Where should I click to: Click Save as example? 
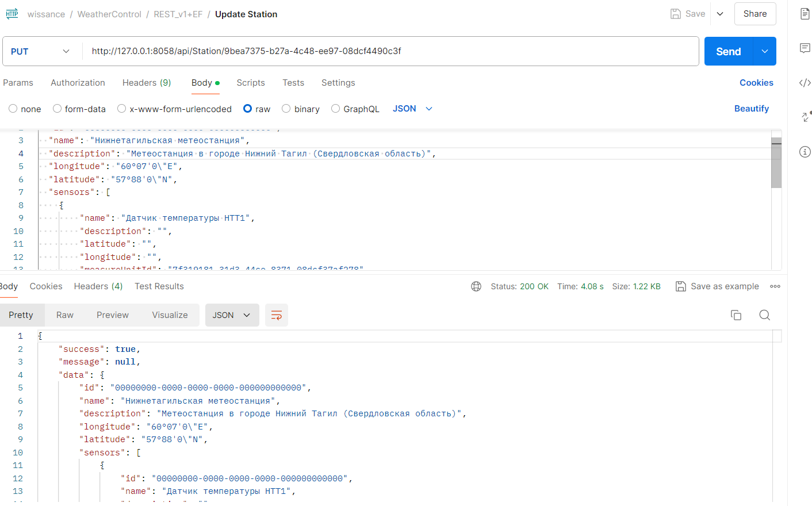[x=725, y=286]
